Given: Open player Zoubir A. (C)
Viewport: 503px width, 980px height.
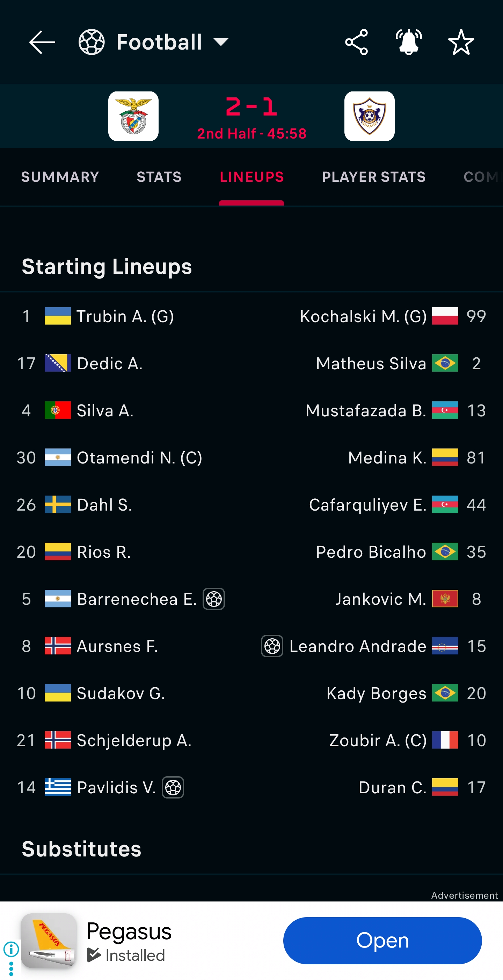Looking at the screenshot, I should pos(378,740).
